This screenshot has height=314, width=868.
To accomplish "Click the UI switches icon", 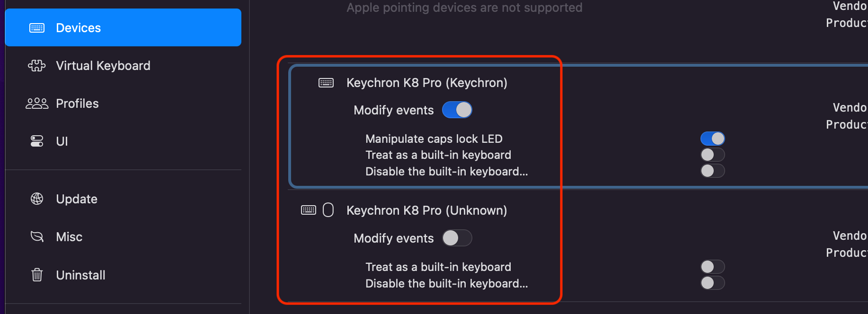I will tap(37, 141).
